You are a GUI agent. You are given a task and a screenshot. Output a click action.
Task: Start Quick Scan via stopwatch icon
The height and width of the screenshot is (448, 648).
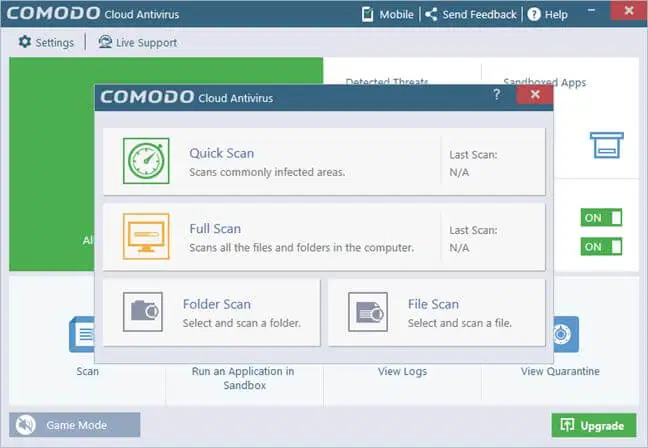tap(146, 161)
